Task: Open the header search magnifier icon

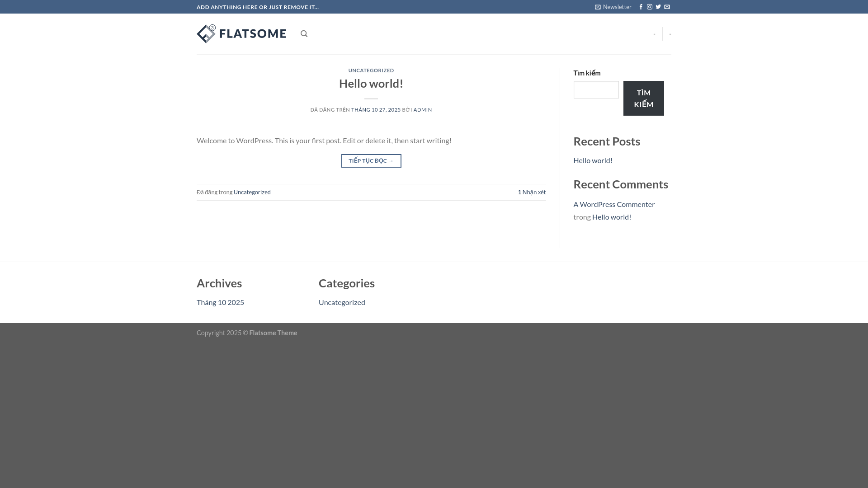Action: pos(304,34)
